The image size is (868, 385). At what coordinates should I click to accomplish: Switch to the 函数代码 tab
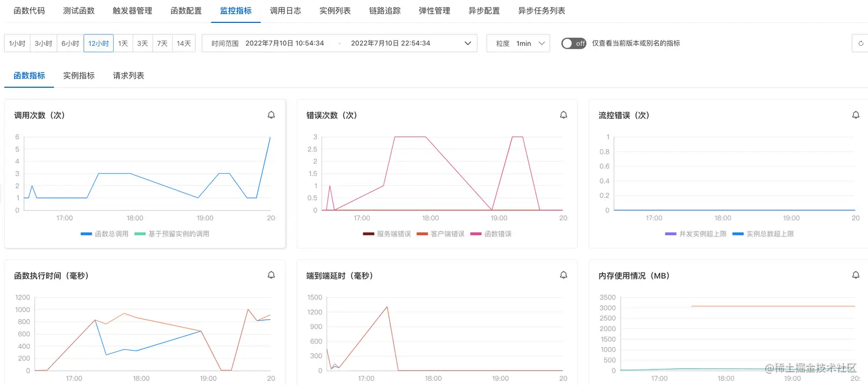click(x=29, y=11)
